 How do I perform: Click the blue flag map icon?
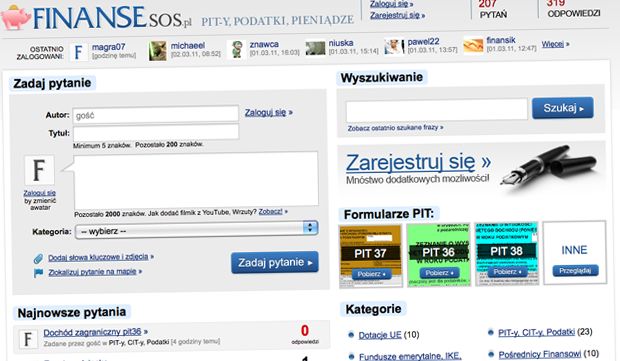click(x=38, y=273)
